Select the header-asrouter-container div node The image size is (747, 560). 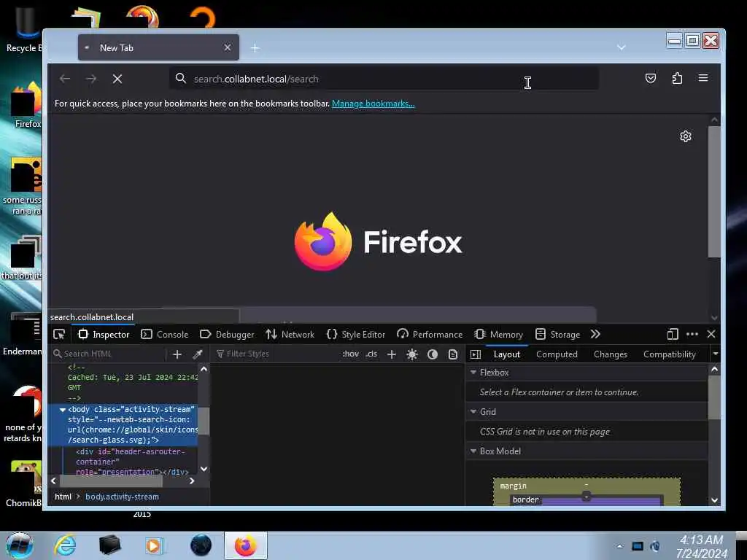tap(132, 462)
